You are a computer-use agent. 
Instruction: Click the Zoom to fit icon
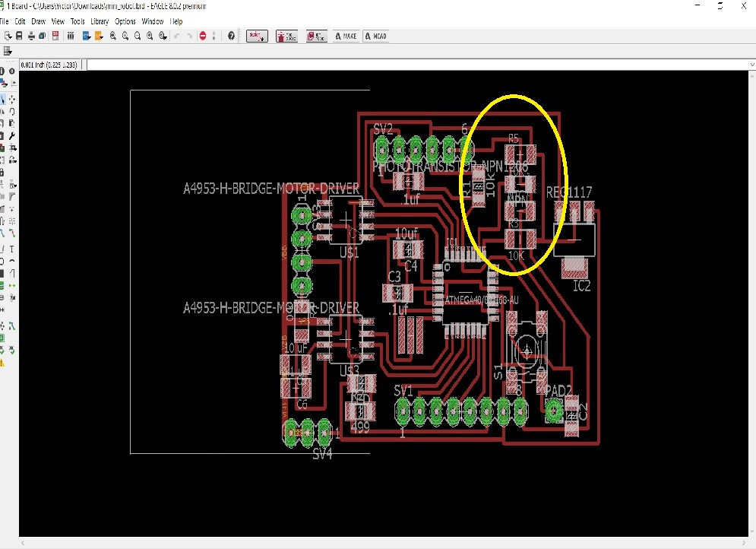click(112, 36)
